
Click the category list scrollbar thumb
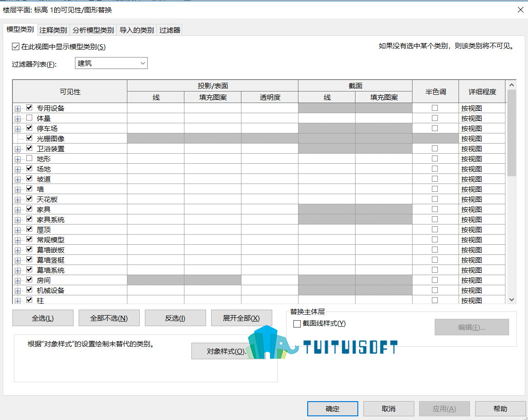pos(511,133)
